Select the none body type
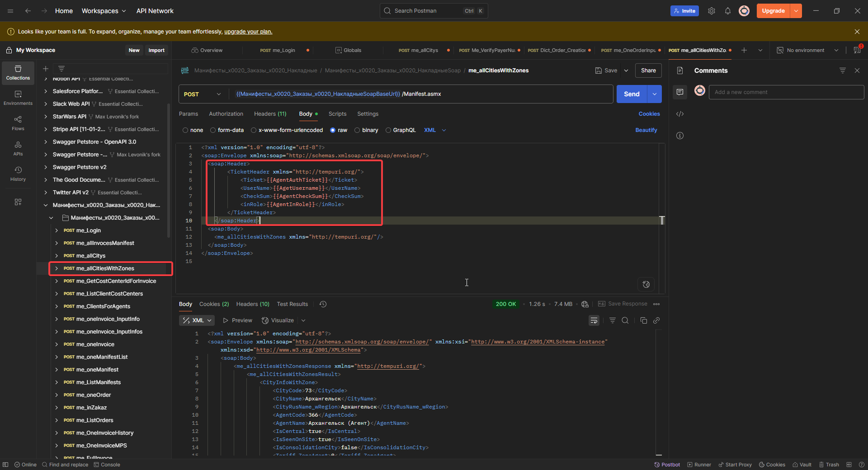 (x=193, y=130)
